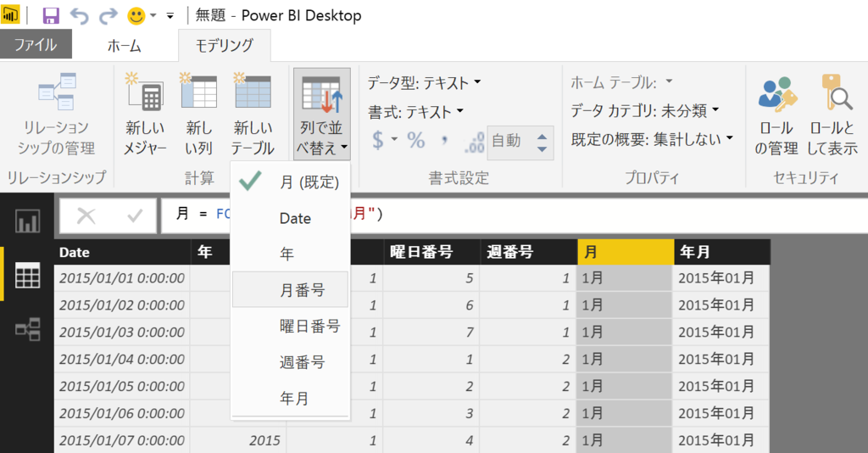Open ロールの管理 (manage roles)

pyautogui.click(x=776, y=114)
